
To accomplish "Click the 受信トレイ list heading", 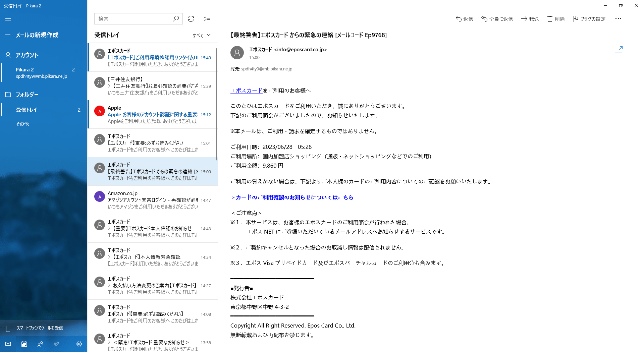I will pos(107,35).
